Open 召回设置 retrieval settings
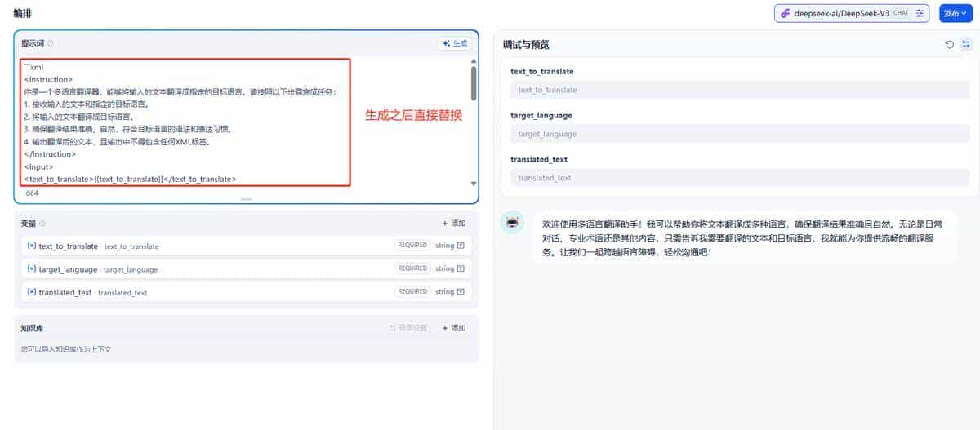 coord(408,328)
